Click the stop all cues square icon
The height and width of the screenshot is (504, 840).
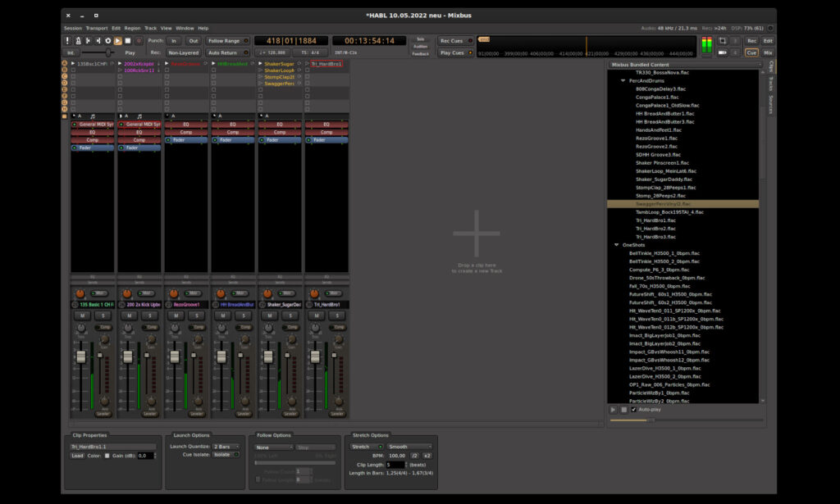[x=65, y=116]
